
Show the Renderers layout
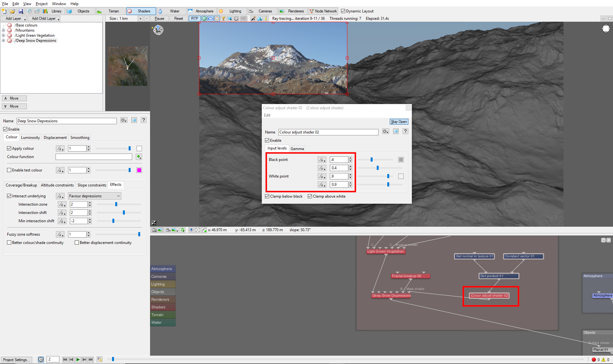(x=292, y=11)
